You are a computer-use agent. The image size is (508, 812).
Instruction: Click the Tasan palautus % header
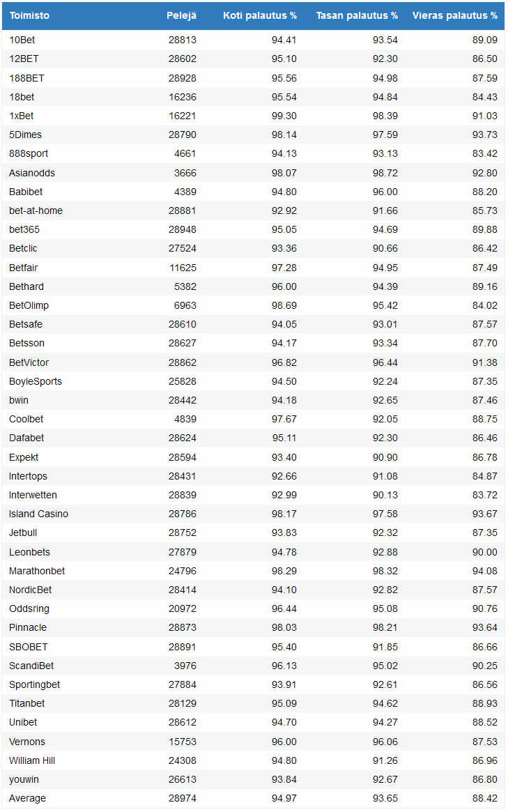(357, 15)
